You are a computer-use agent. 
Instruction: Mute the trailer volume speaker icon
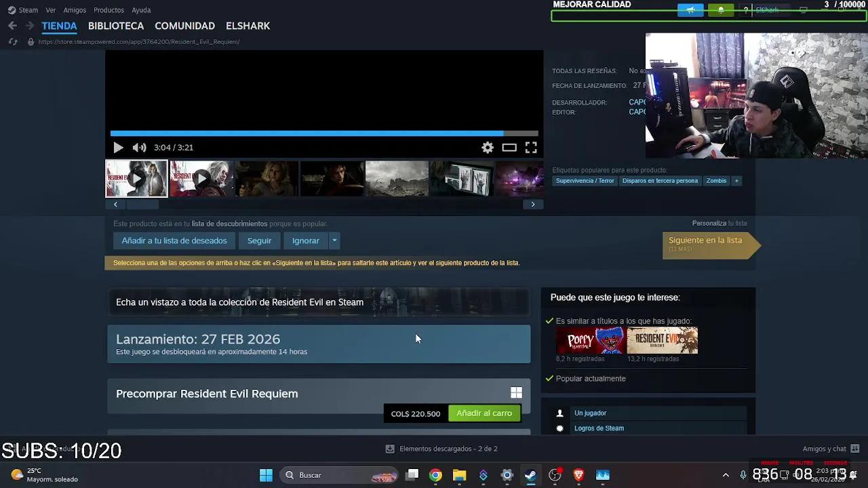click(x=139, y=147)
